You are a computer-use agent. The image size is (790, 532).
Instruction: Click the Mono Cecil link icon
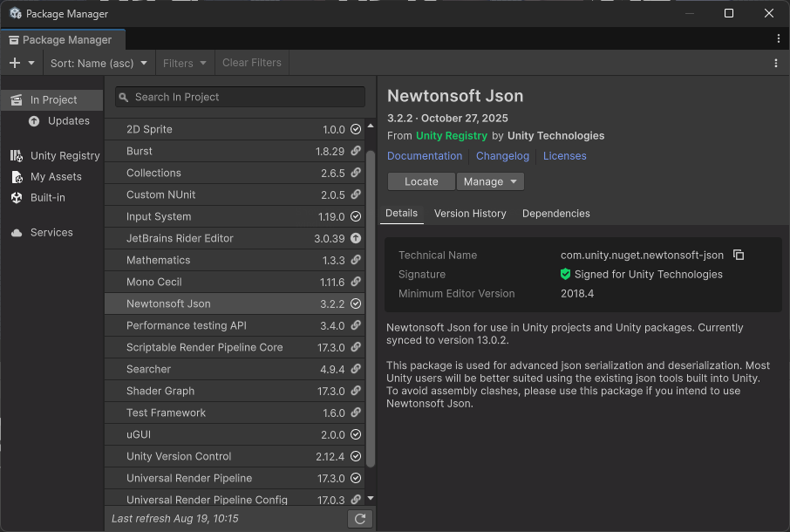[356, 282]
